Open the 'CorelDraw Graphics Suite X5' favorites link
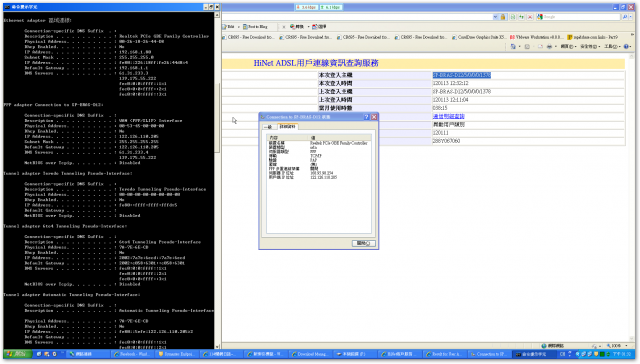 479,37
